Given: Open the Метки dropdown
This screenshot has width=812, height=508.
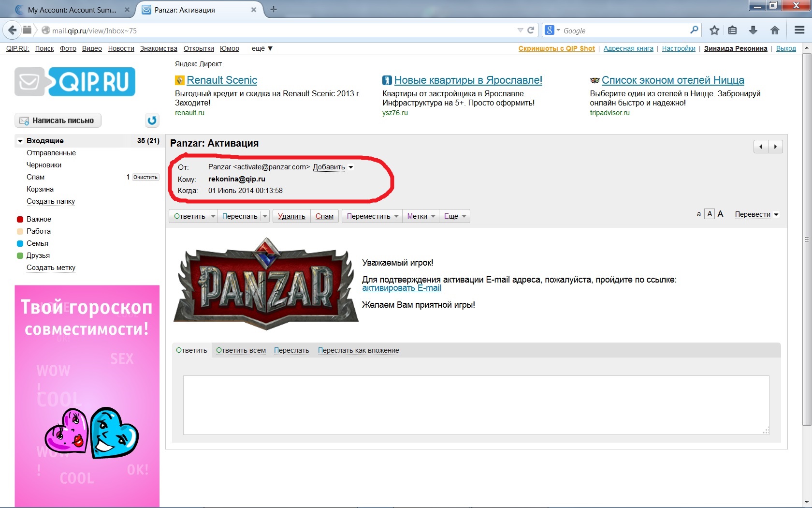Looking at the screenshot, I should pos(421,216).
